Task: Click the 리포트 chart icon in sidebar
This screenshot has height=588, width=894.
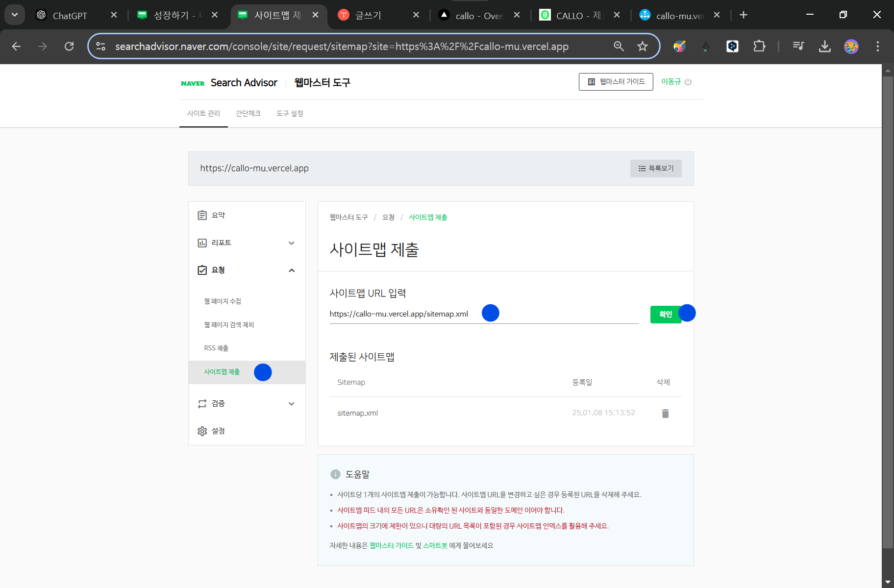Action: (x=202, y=243)
